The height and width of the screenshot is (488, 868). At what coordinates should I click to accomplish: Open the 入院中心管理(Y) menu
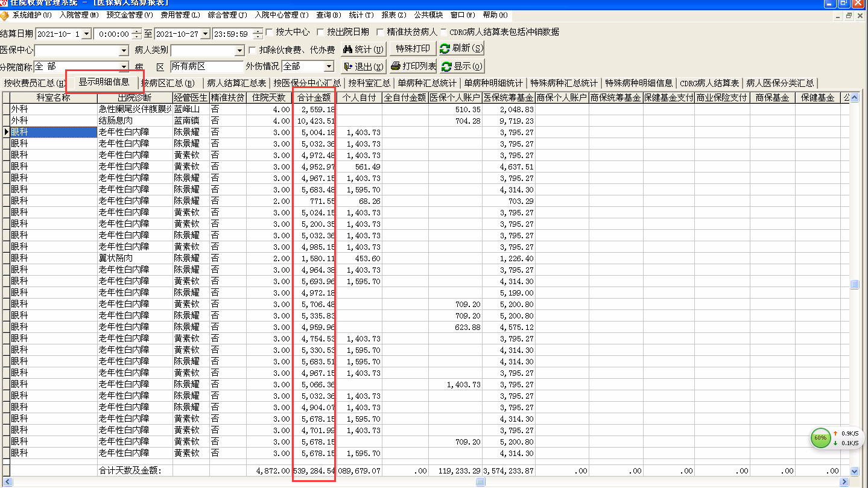(282, 15)
